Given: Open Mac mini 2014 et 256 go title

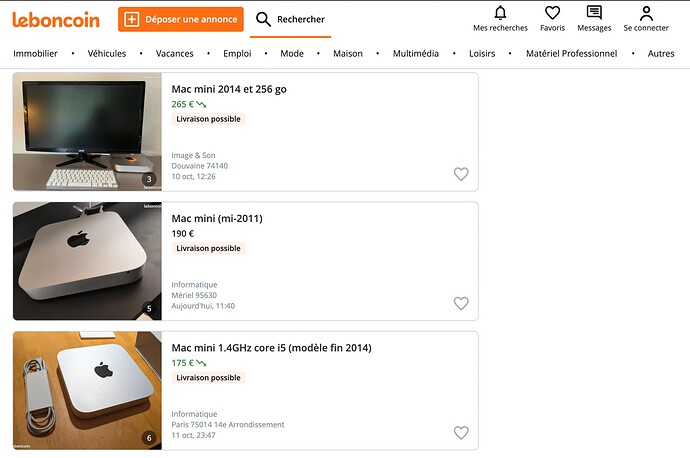Looking at the screenshot, I should (x=229, y=89).
